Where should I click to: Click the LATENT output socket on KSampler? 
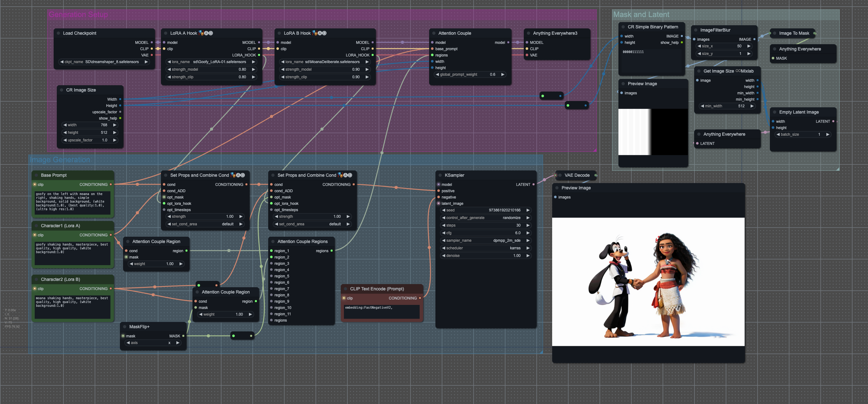534,184
